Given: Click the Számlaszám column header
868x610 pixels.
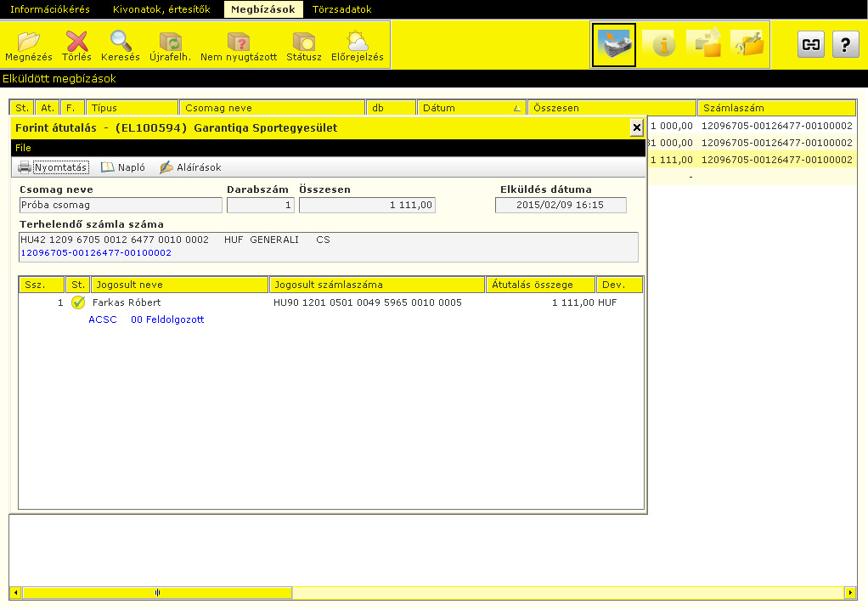Looking at the screenshot, I should tap(776, 108).
